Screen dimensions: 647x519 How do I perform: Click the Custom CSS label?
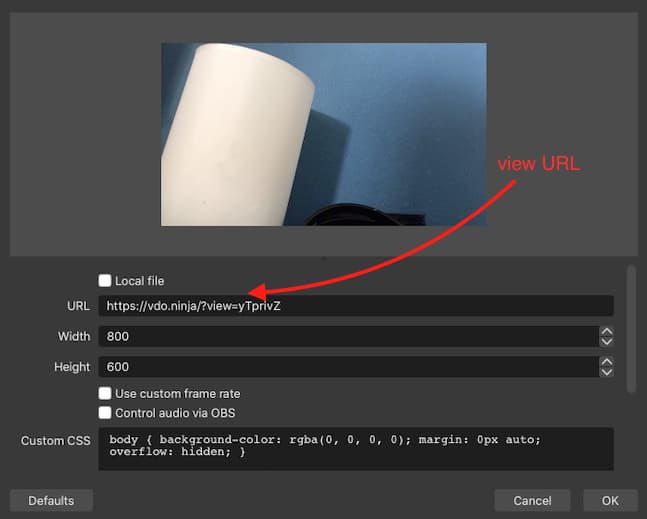coord(56,441)
